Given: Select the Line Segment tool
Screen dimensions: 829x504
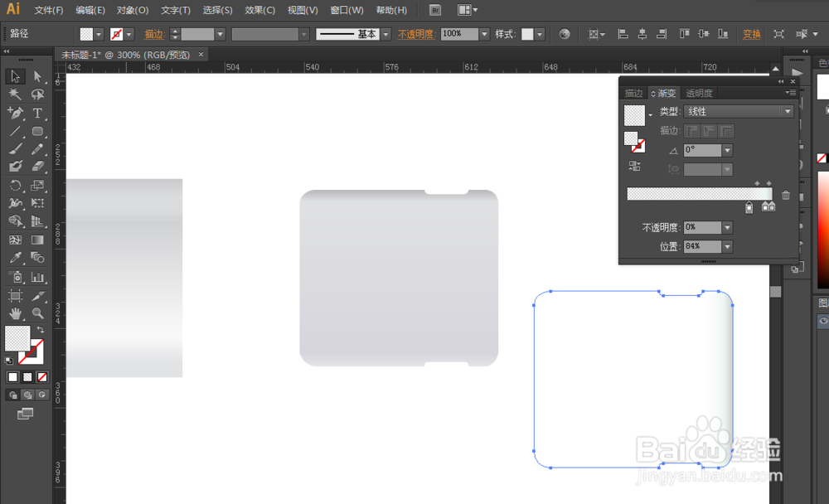Looking at the screenshot, I should click(15, 131).
